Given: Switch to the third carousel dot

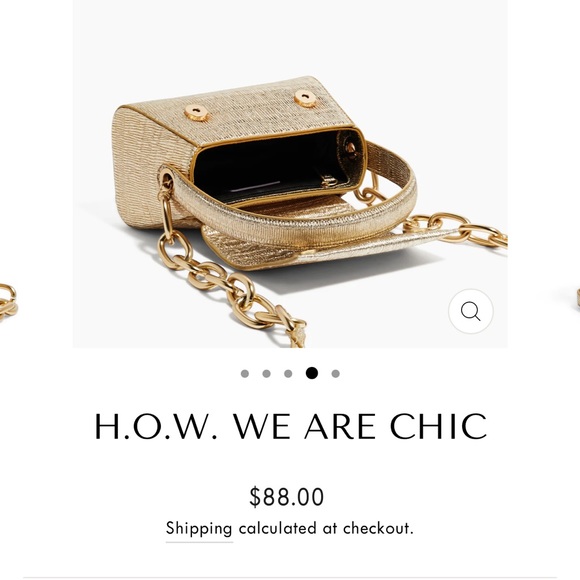Looking at the screenshot, I should click(288, 374).
